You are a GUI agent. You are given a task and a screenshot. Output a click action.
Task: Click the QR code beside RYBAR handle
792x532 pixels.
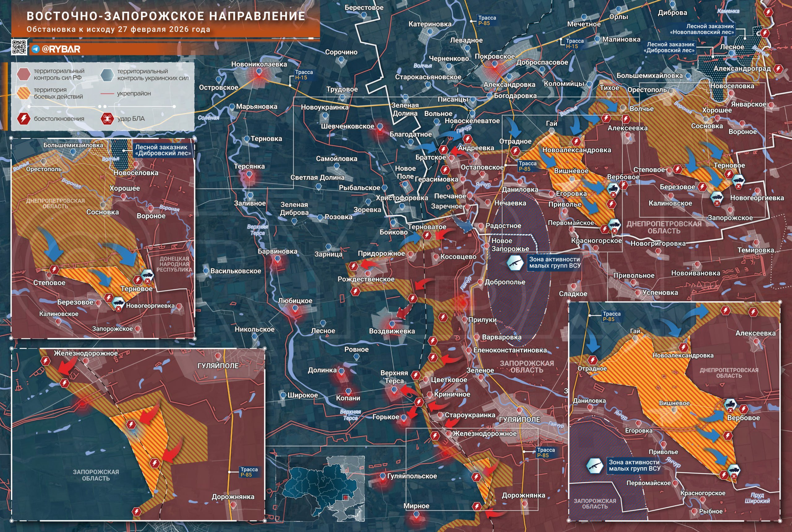tap(19, 47)
